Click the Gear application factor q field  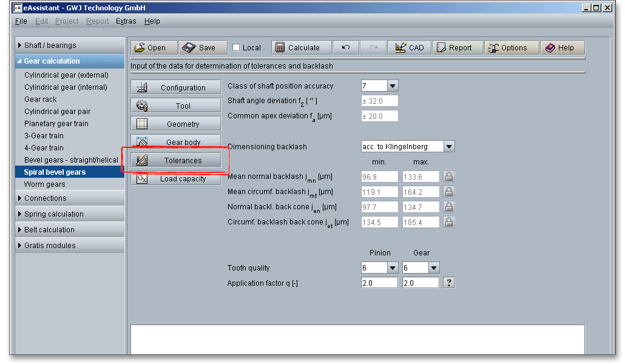click(x=420, y=283)
